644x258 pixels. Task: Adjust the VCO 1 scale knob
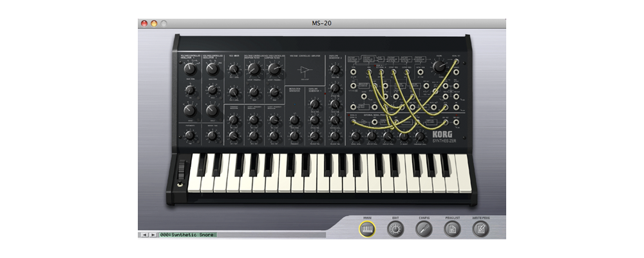point(190,110)
